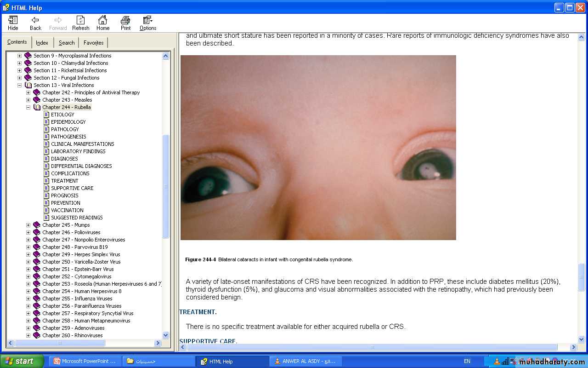Print the current help topic
This screenshot has height=368, width=588.
125,20
